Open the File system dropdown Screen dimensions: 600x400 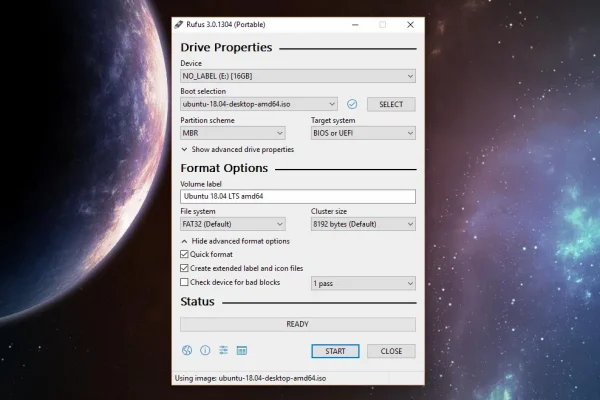(232, 225)
